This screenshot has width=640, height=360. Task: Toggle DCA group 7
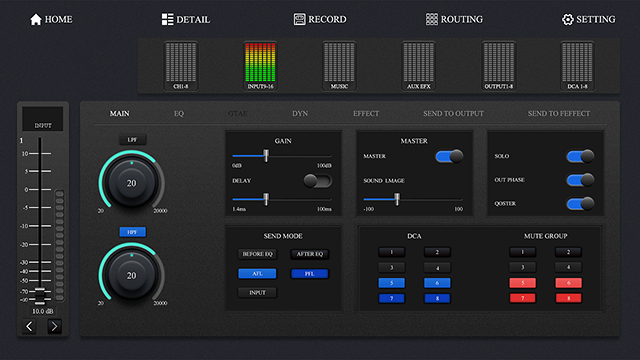(391, 298)
